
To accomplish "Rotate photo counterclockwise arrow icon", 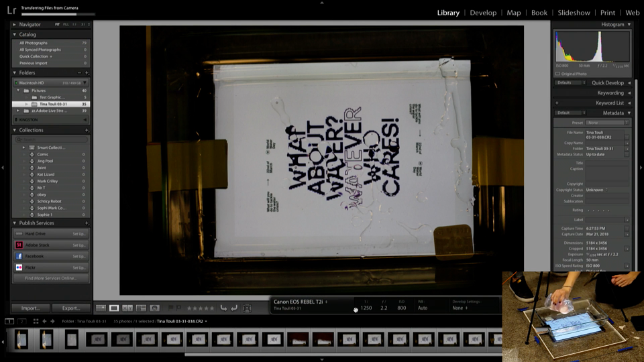I will point(223,308).
